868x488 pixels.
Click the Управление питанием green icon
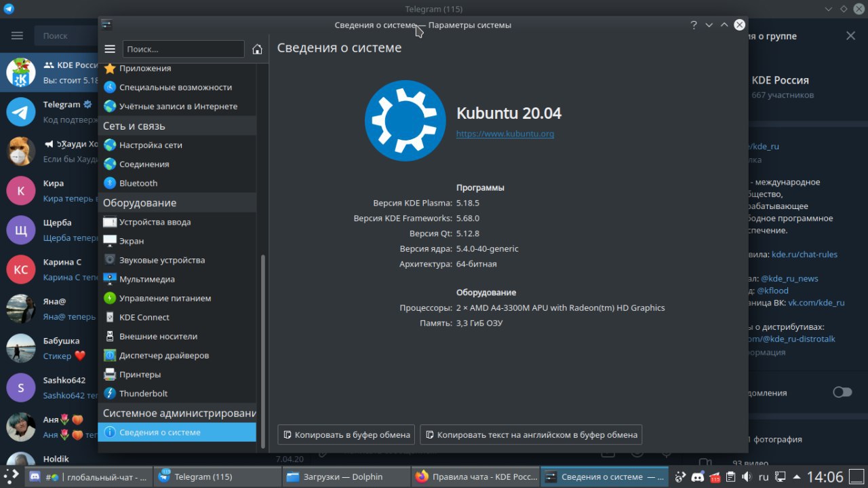point(110,298)
